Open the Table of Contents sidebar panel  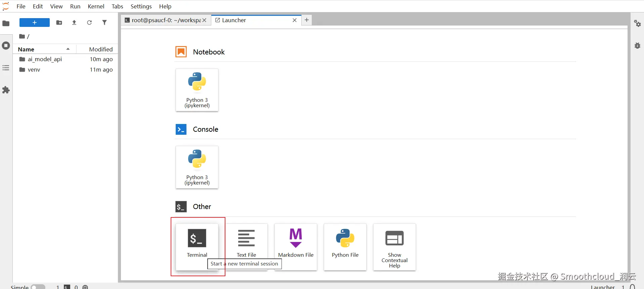pos(6,68)
